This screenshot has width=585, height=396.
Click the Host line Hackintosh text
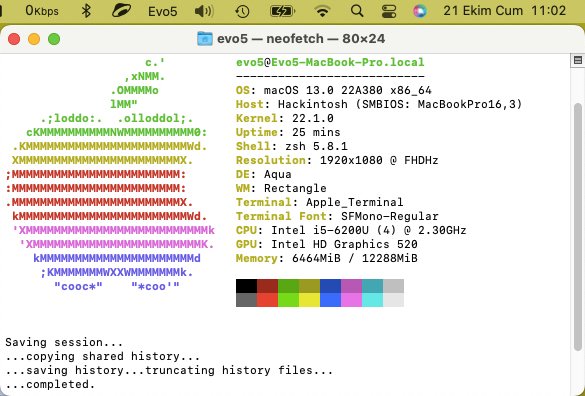click(x=379, y=104)
